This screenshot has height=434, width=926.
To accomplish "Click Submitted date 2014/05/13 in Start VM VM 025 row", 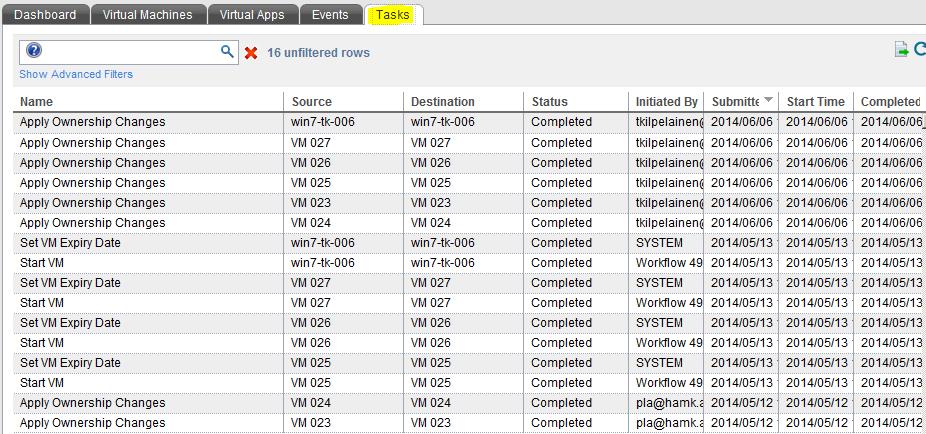I will click(x=742, y=383).
